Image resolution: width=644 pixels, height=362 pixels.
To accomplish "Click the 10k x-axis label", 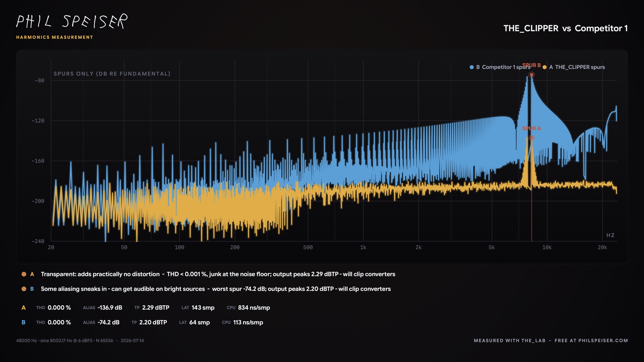I will (547, 247).
